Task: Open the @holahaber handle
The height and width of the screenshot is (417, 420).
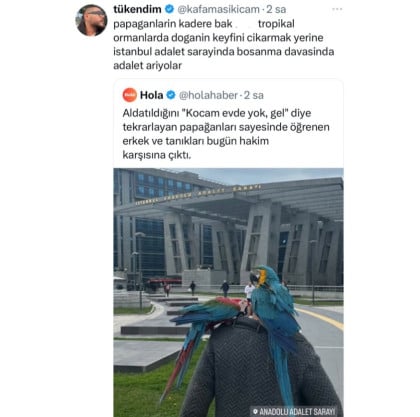Action: [x=208, y=95]
